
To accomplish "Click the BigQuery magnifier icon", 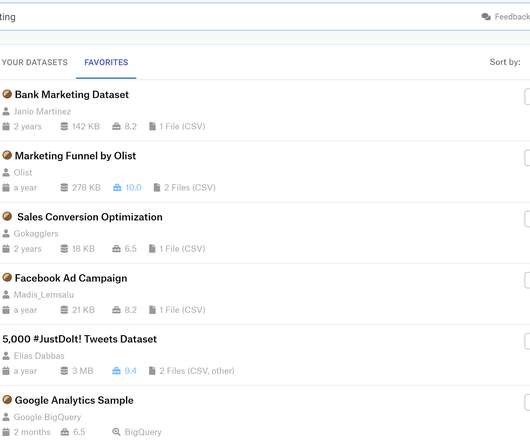I will click(116, 432).
